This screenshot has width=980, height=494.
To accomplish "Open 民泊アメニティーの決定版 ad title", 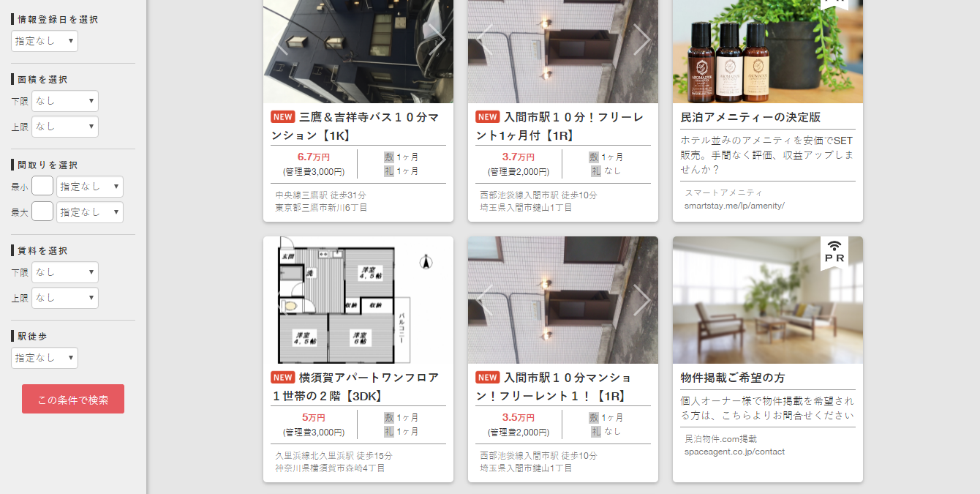I will (751, 117).
